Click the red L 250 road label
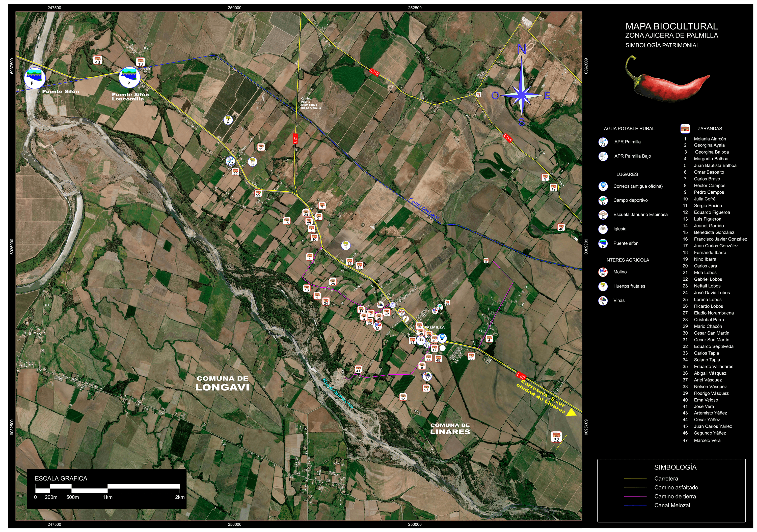The height and width of the screenshot is (532, 757). (x=374, y=72)
